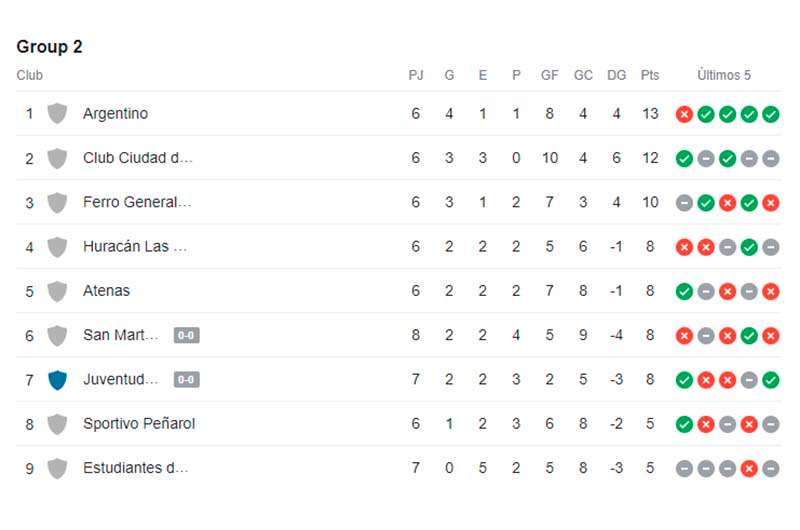The width and height of the screenshot is (800, 530).
Task: Click the DG column header
Action: tap(616, 75)
